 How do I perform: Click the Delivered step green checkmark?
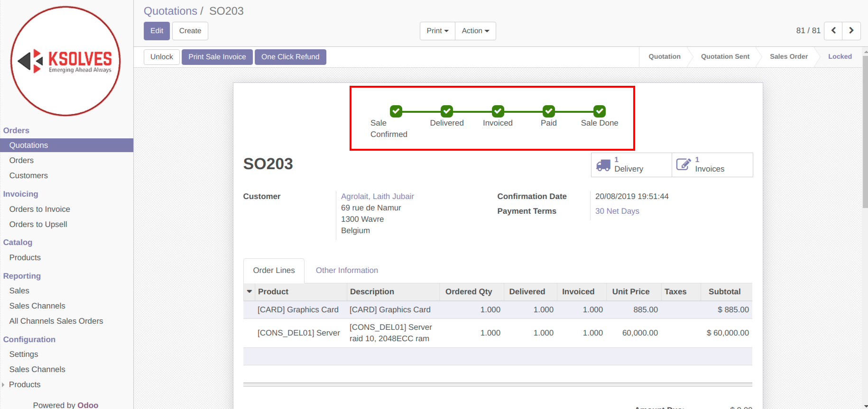[447, 111]
